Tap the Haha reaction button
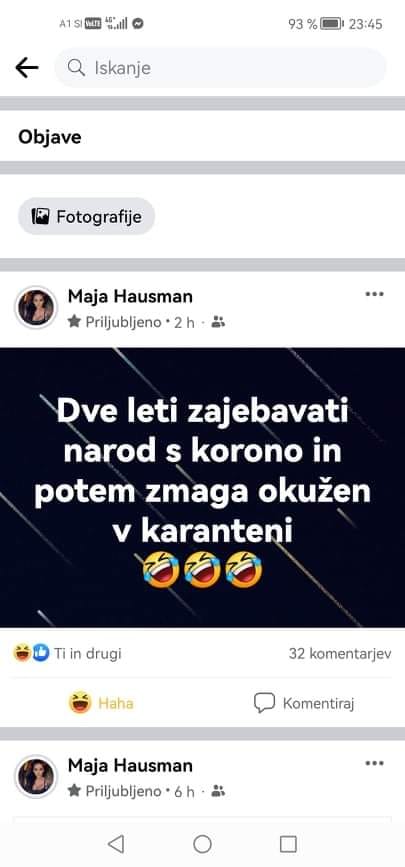This screenshot has width=405, height=867. (x=101, y=703)
